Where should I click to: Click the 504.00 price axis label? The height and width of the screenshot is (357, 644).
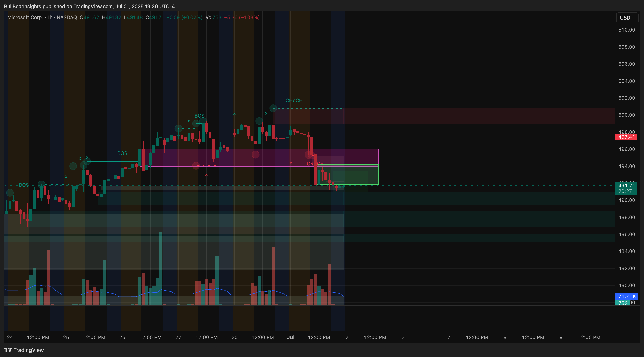tap(627, 81)
